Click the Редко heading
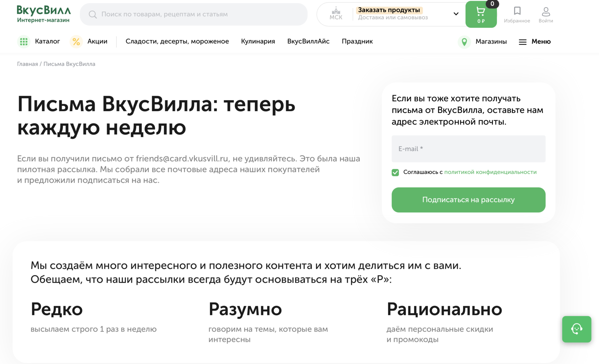The width and height of the screenshot is (599, 364). tap(57, 309)
